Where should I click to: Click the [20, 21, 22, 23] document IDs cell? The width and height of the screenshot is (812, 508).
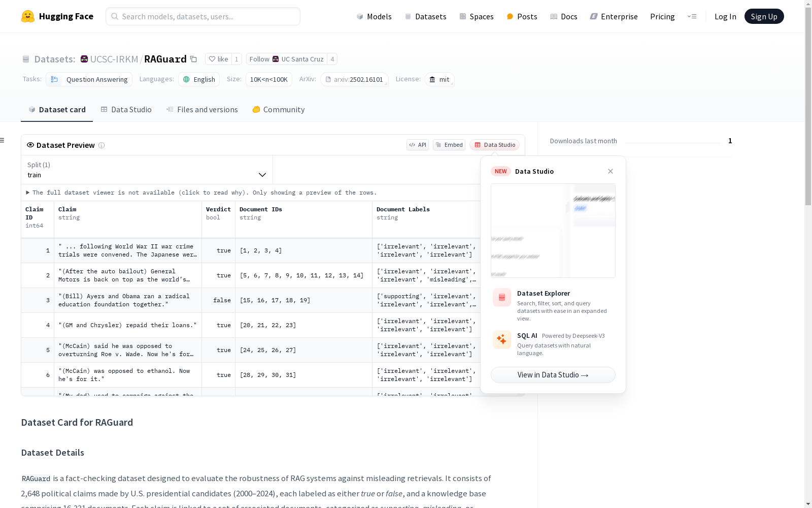click(x=304, y=325)
